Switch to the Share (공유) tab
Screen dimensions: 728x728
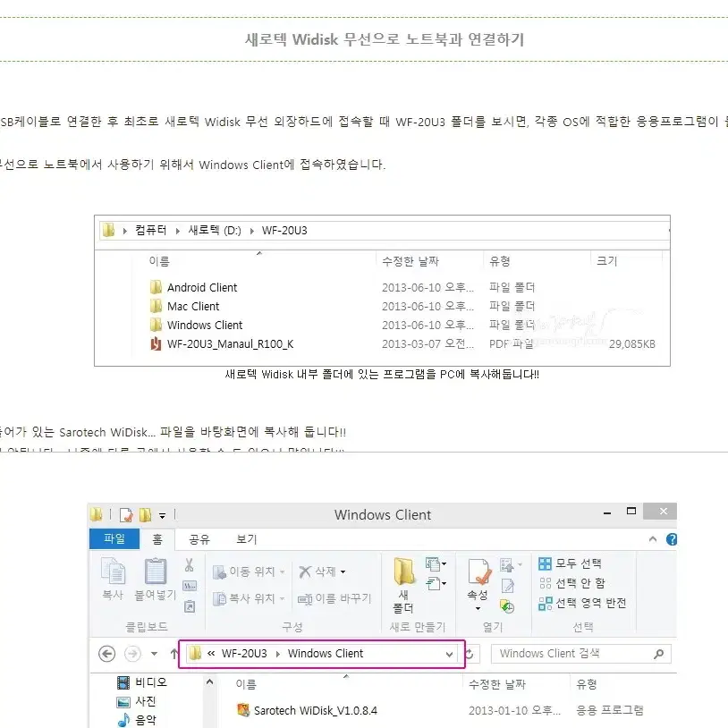click(199, 539)
